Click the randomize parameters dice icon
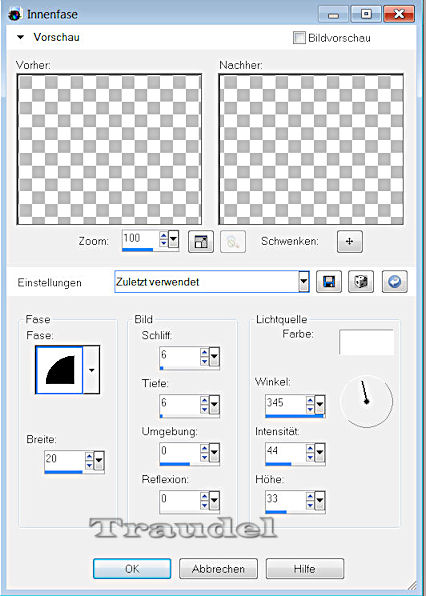The image size is (426, 596). [x=361, y=282]
